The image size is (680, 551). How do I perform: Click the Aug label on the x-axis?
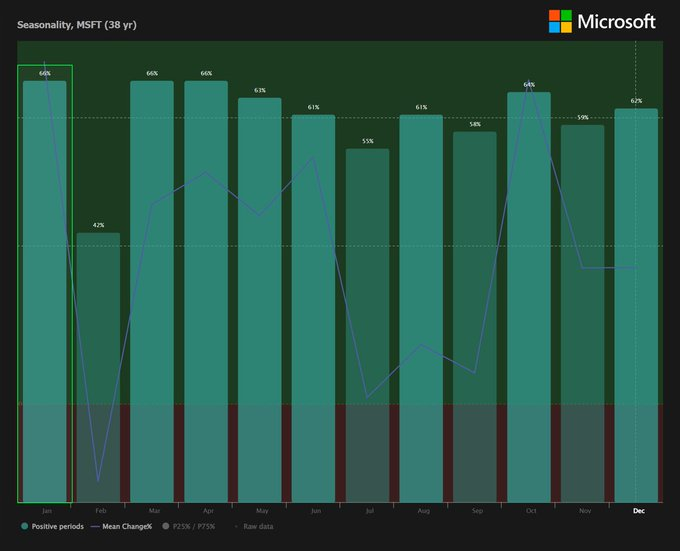(423, 511)
